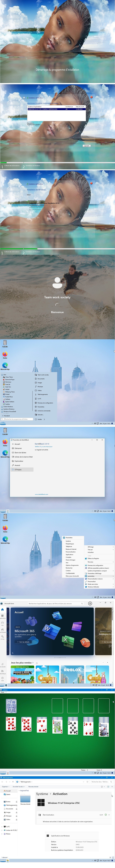Click the Microsoft Store search field

pyautogui.click(x=56, y=603)
